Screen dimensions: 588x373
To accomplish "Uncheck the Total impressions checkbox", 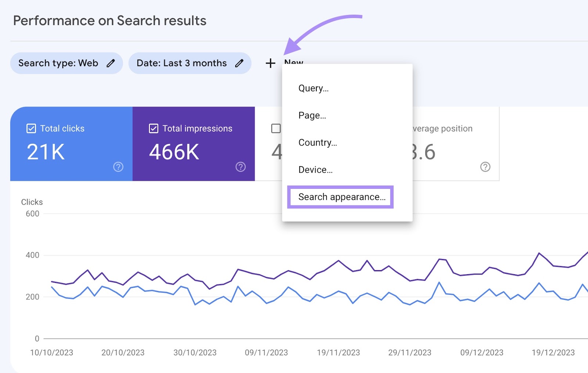I will point(154,128).
